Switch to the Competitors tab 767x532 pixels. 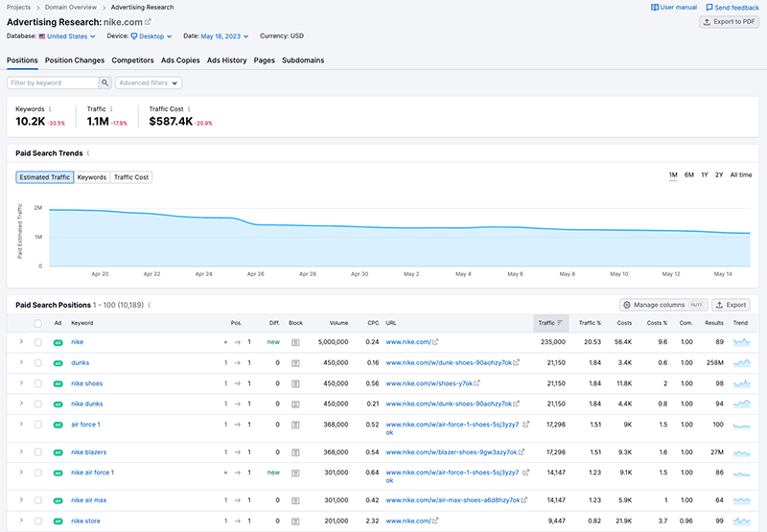point(132,60)
